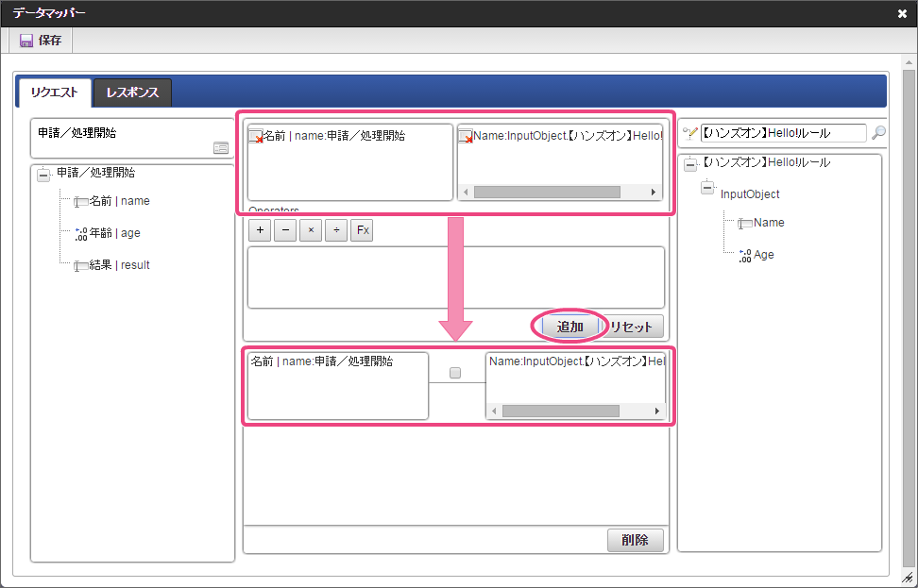Click the form icon in 申請/処理開始 box
The width and height of the screenshot is (918, 588).
click(x=221, y=148)
